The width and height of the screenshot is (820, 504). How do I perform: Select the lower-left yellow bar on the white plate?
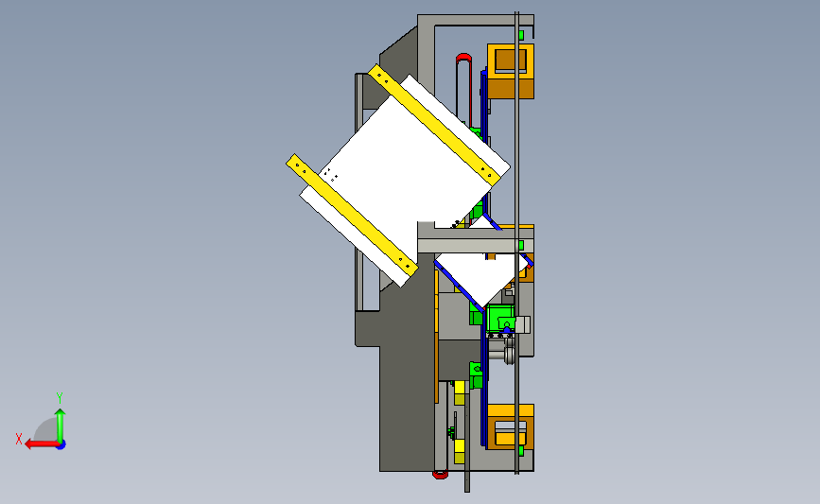tap(352, 215)
